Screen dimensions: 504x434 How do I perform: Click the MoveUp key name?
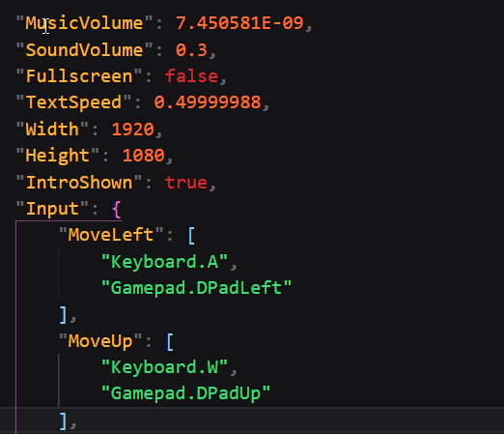(x=100, y=341)
